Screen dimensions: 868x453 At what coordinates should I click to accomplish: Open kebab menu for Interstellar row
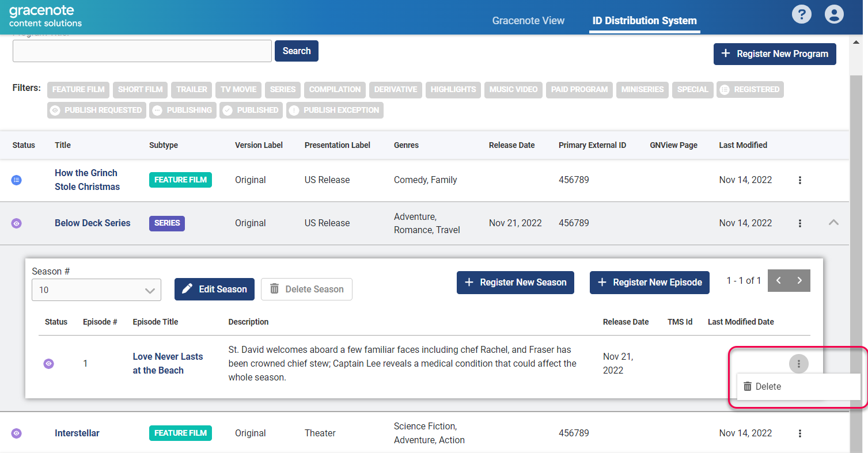point(799,433)
